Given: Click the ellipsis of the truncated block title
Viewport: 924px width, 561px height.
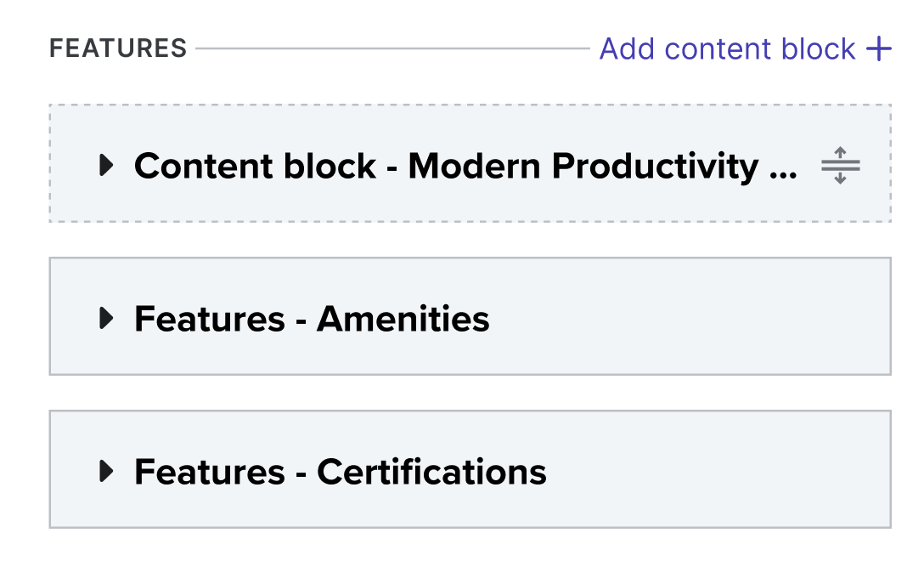Looking at the screenshot, I should click(x=782, y=167).
